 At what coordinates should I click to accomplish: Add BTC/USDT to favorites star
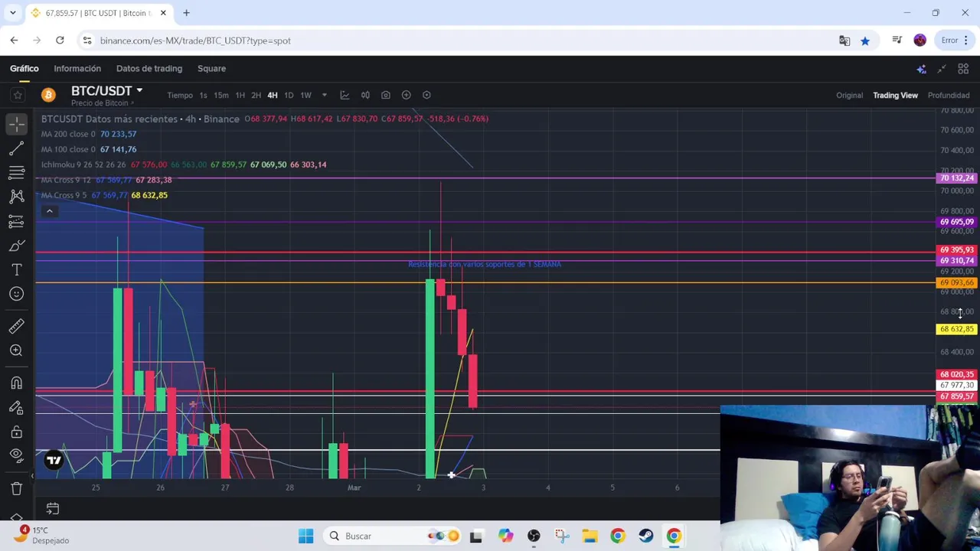(x=17, y=95)
